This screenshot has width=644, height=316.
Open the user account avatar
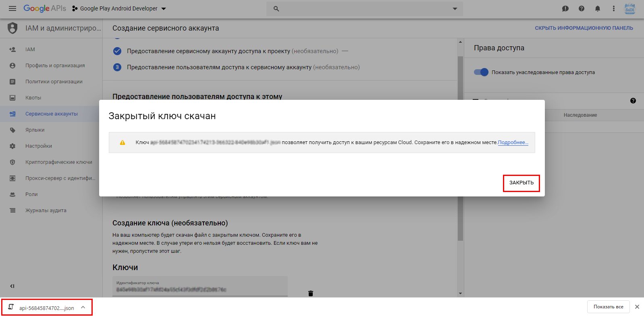point(630,8)
